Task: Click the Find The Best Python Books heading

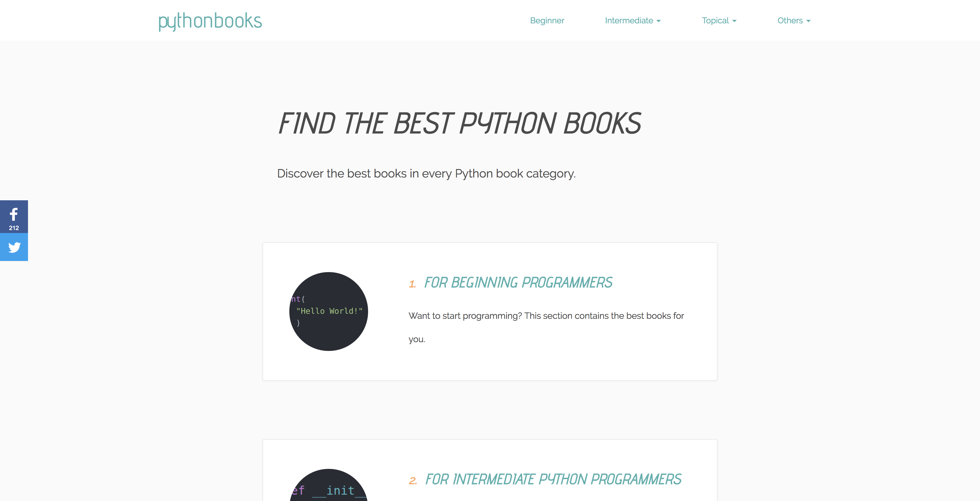Action: (x=459, y=123)
